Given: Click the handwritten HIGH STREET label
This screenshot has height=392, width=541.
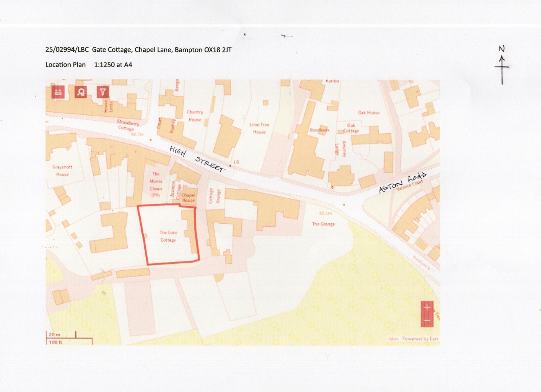Looking at the screenshot, I should [197, 159].
